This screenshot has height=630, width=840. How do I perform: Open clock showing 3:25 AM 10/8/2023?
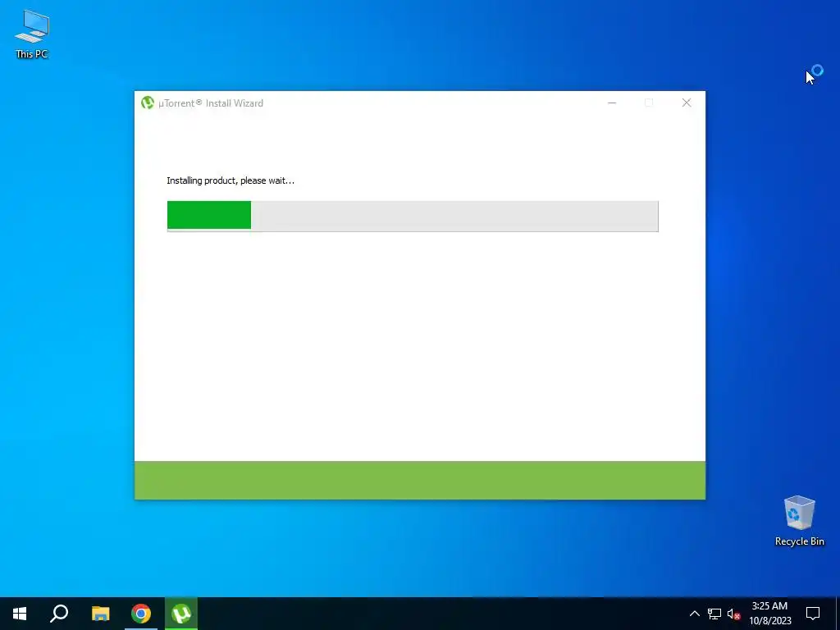(769, 614)
